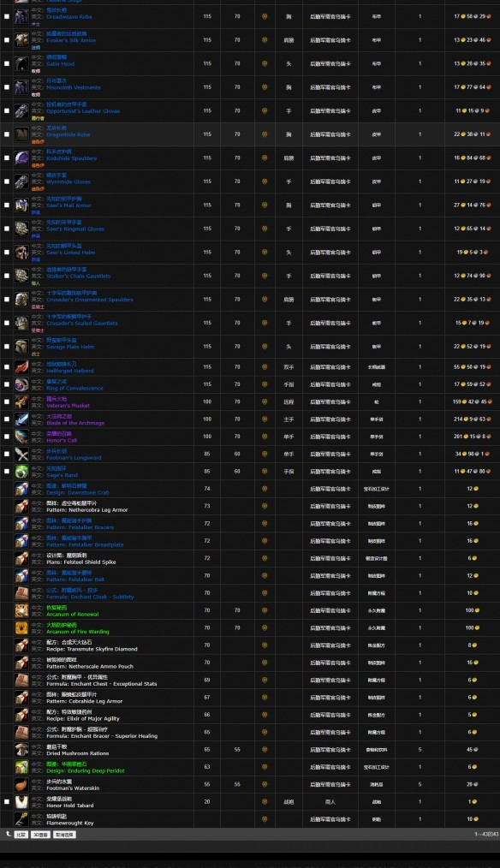The width and height of the screenshot is (500, 868).
Task: Click the 3D查看 view button
Action: pos(40,835)
